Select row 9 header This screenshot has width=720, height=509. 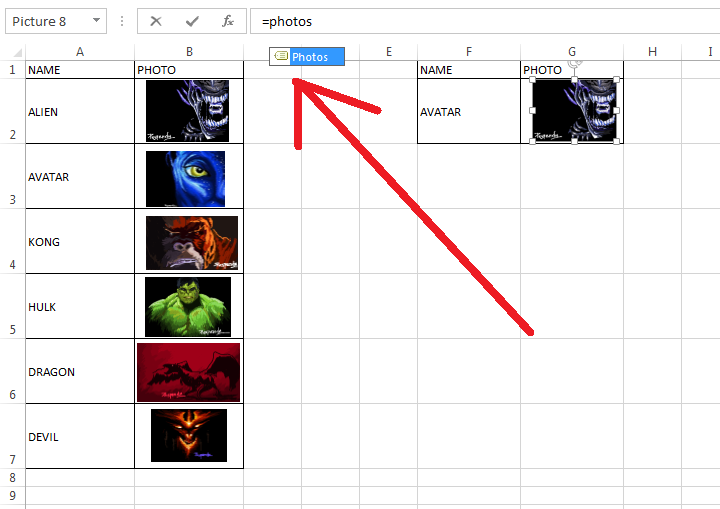pyautogui.click(x=12, y=496)
